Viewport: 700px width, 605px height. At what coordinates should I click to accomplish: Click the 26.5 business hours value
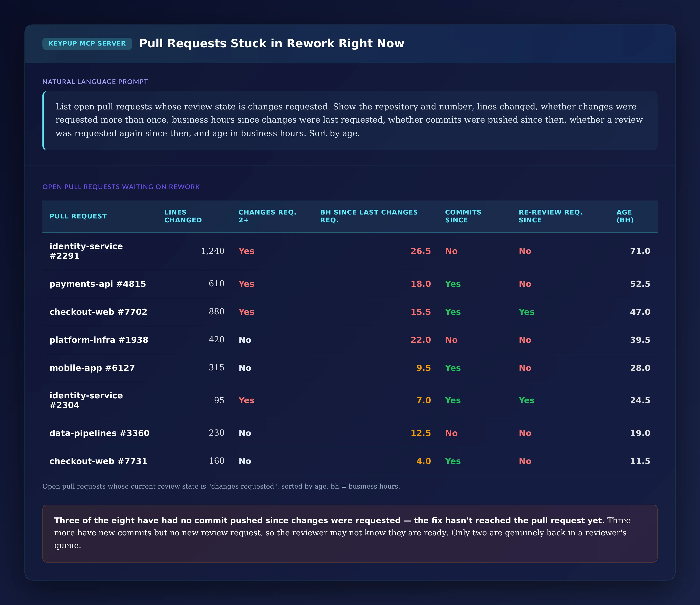pos(421,251)
